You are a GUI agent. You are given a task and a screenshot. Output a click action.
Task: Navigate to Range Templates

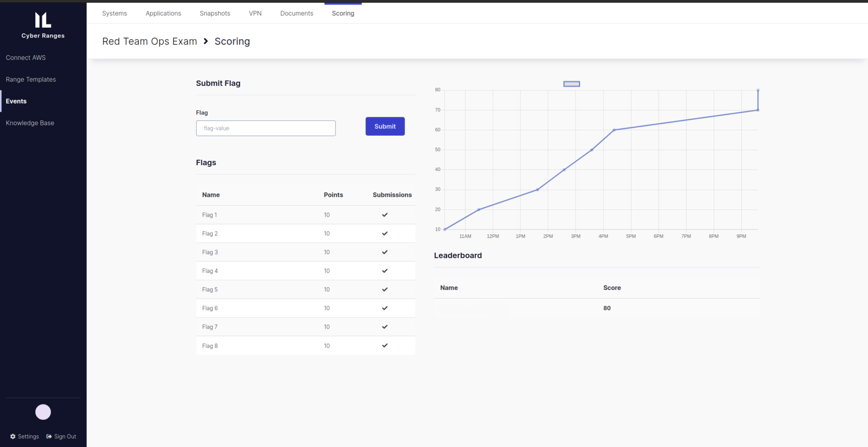(31, 79)
